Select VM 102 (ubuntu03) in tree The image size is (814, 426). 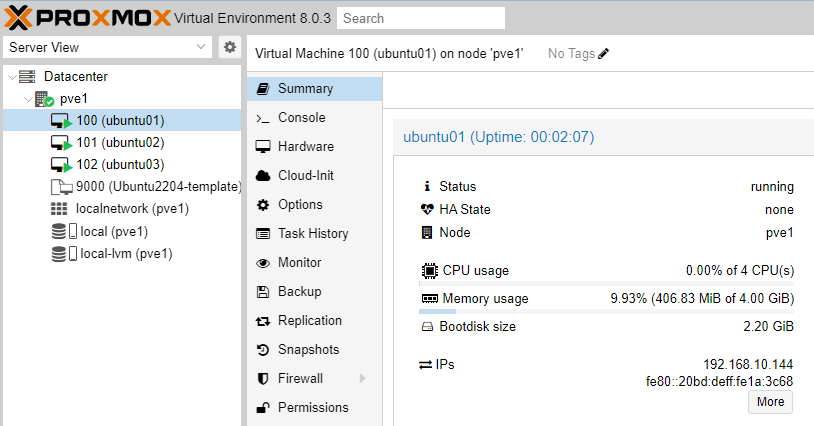122,164
